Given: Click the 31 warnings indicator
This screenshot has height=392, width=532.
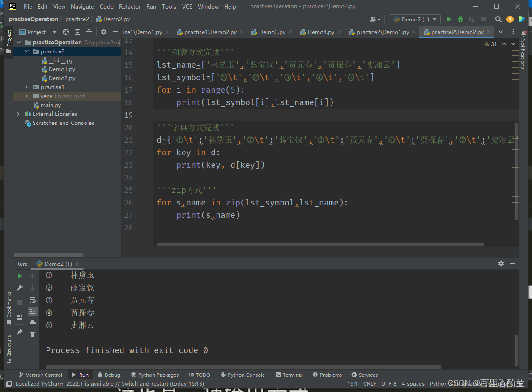Looking at the screenshot, I should (x=490, y=44).
